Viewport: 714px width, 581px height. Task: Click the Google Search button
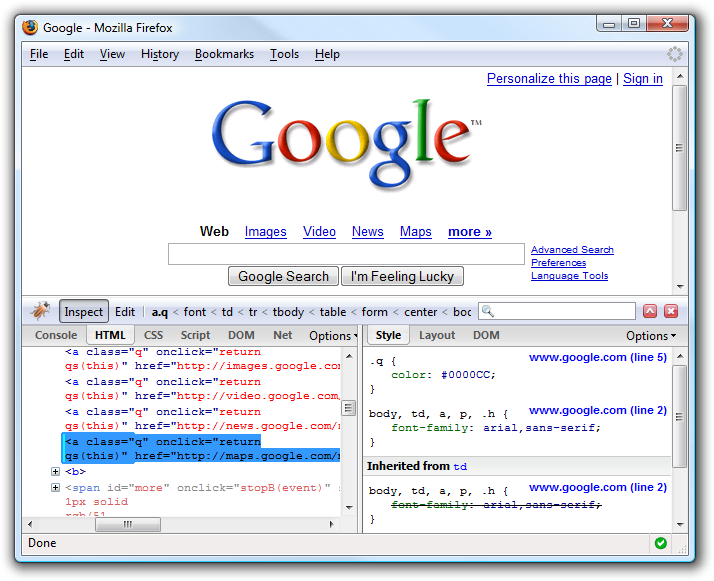(283, 277)
